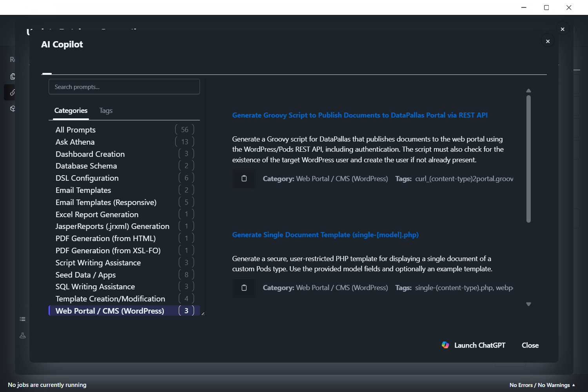Click the prompts list scrollbar thumb
588x392 pixels.
(528, 159)
